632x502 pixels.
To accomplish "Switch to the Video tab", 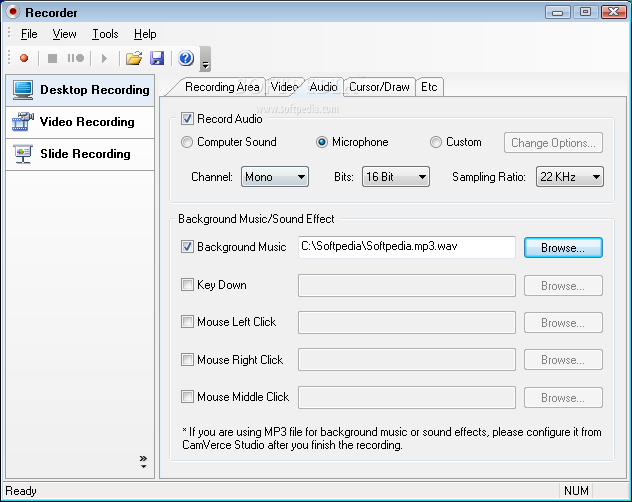I will [284, 87].
